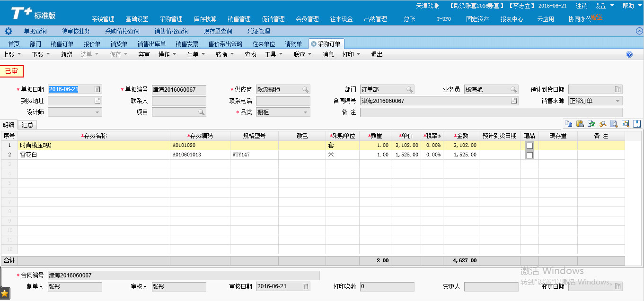The height and width of the screenshot is (301, 644).
Task: Click the document search icon above the grid
Action: (614, 124)
